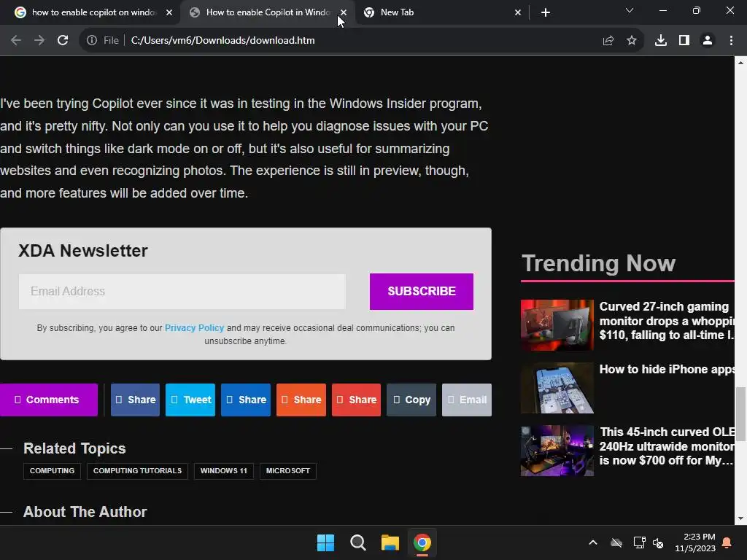
Task: Click the red Share button
Action: tap(356, 400)
